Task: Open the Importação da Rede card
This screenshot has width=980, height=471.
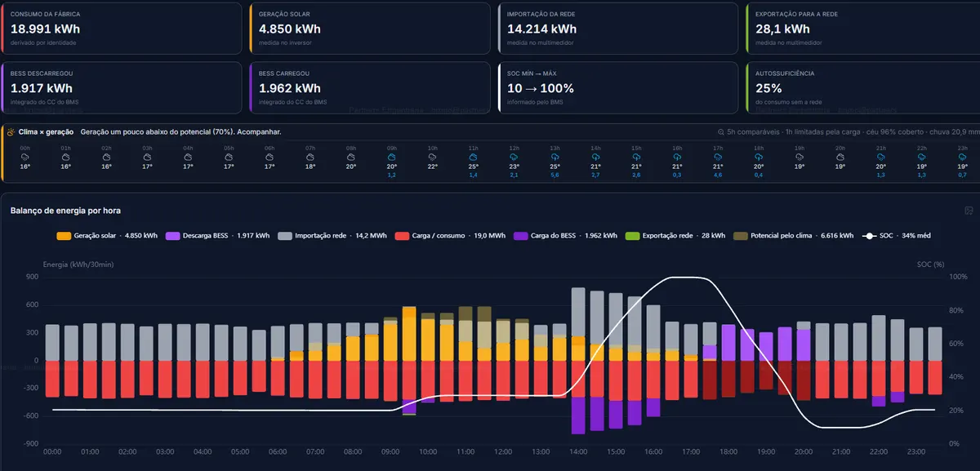Action: coord(619,29)
